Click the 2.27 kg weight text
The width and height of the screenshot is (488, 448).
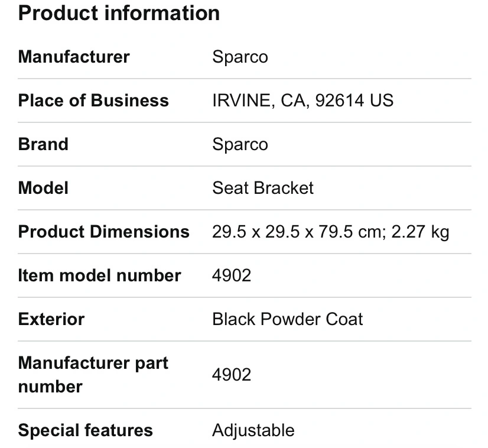(420, 232)
